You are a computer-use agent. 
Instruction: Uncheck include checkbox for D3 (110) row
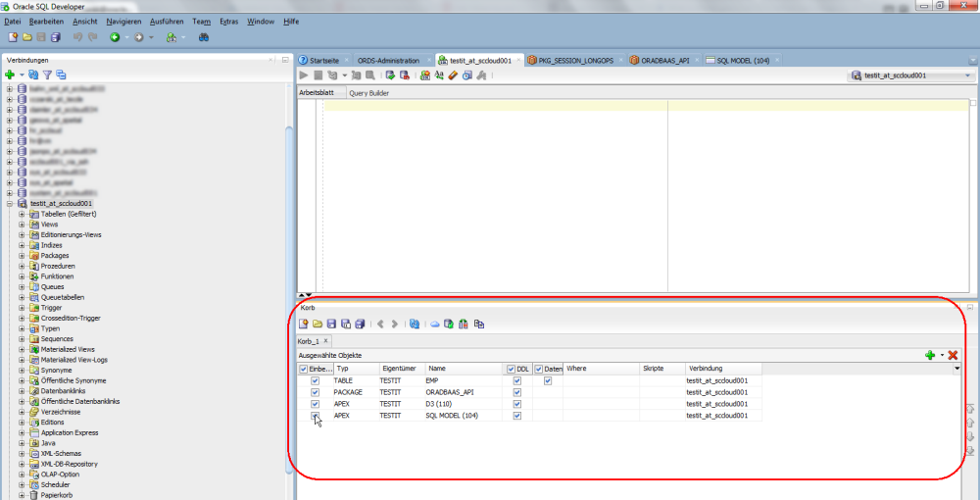click(315, 404)
